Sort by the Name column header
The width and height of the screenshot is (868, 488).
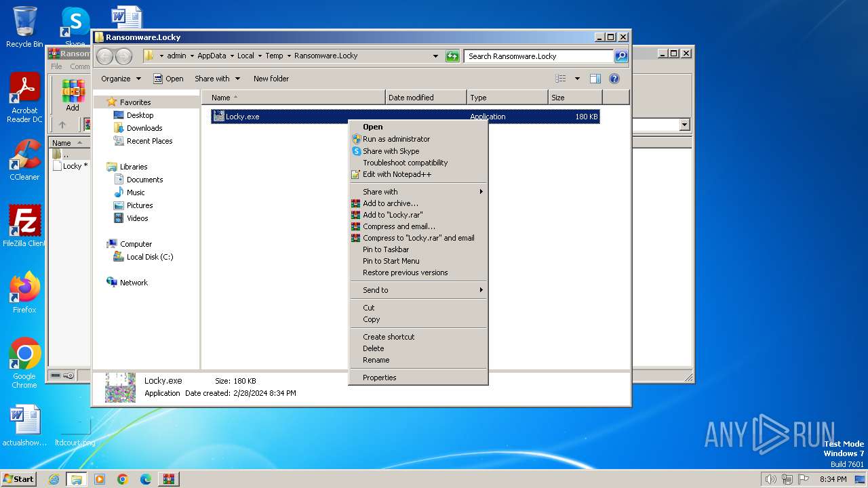[294, 98]
